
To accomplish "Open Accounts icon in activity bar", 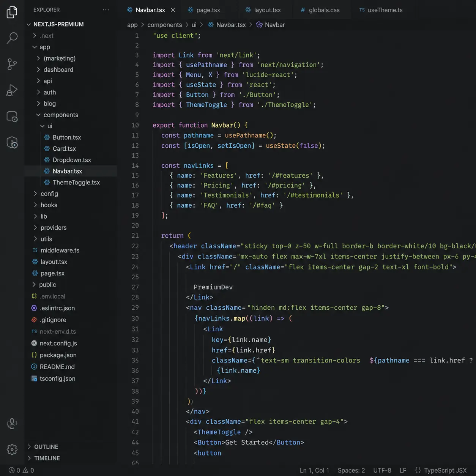I will 12,423.
